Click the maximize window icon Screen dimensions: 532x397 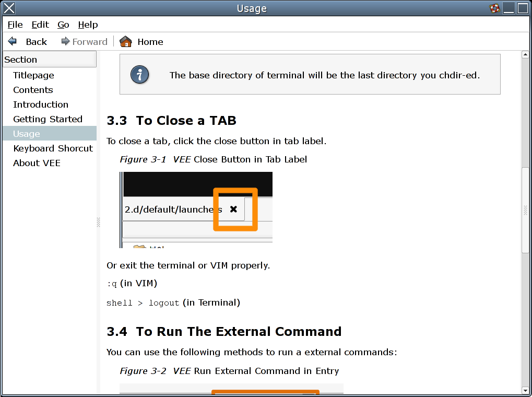click(523, 8)
